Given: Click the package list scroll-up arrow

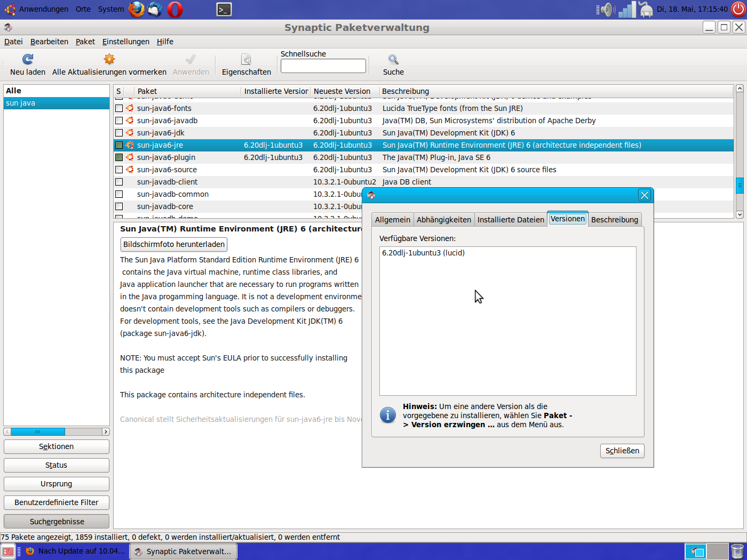Looking at the screenshot, I should 740,88.
